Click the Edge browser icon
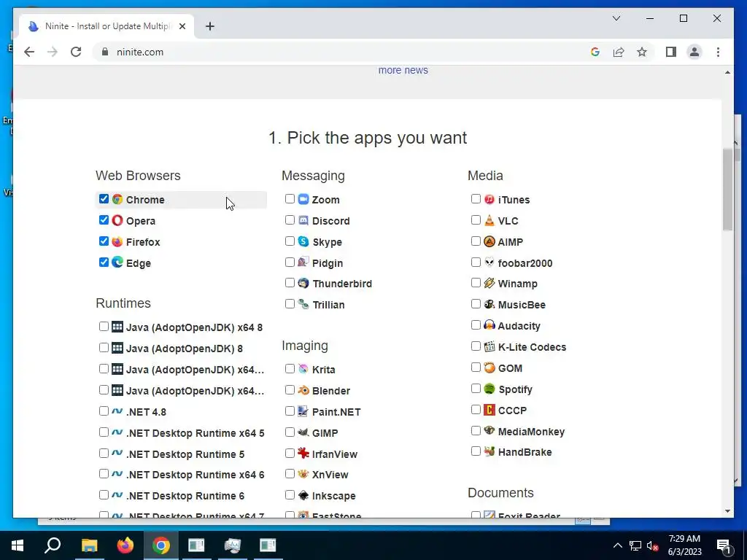747x560 pixels. tap(117, 262)
